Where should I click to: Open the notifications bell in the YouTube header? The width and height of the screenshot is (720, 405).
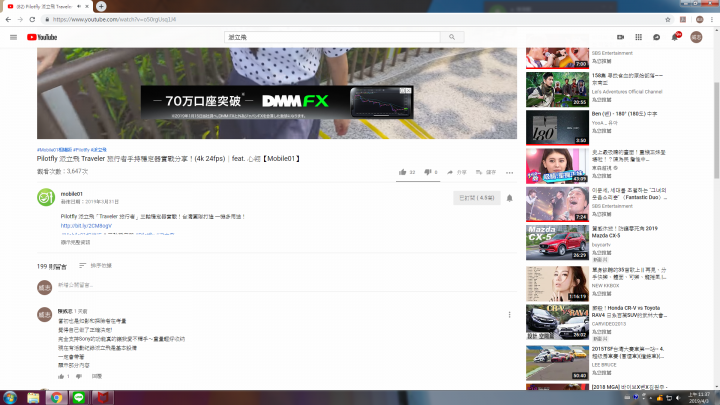pyautogui.click(x=675, y=37)
